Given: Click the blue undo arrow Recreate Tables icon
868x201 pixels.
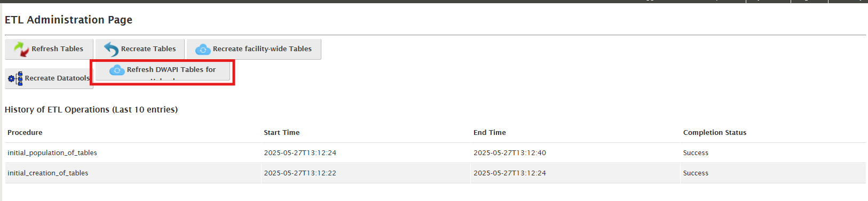Looking at the screenshot, I should click(111, 49).
